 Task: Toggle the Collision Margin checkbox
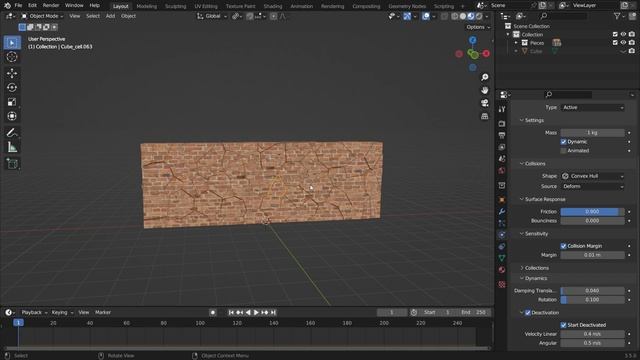[x=564, y=246]
